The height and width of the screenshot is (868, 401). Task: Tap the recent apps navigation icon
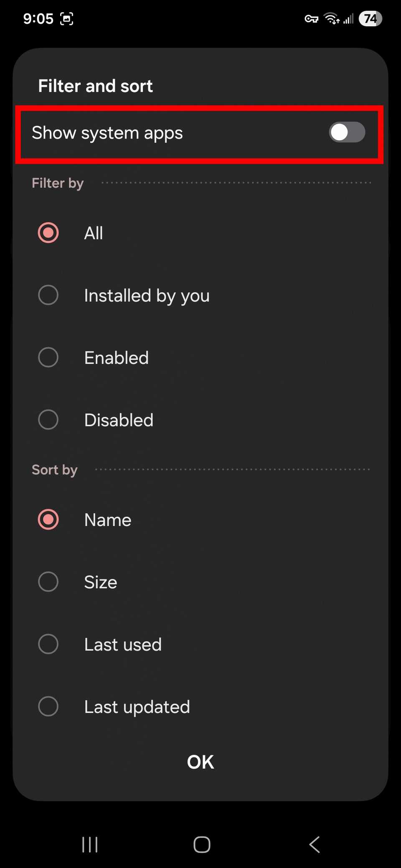[90, 845]
